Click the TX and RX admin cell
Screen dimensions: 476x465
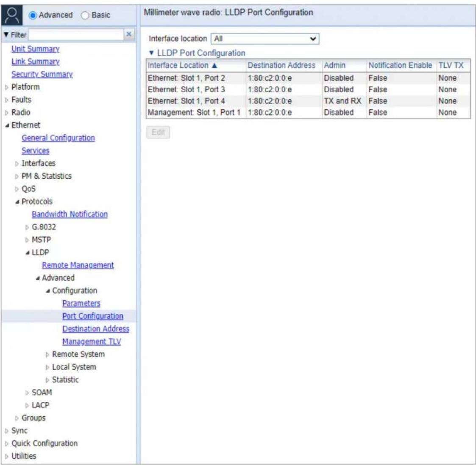(342, 101)
